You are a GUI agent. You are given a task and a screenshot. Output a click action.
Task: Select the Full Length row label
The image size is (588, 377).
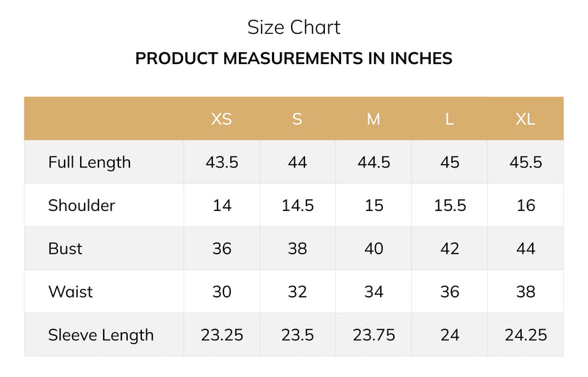pos(90,162)
